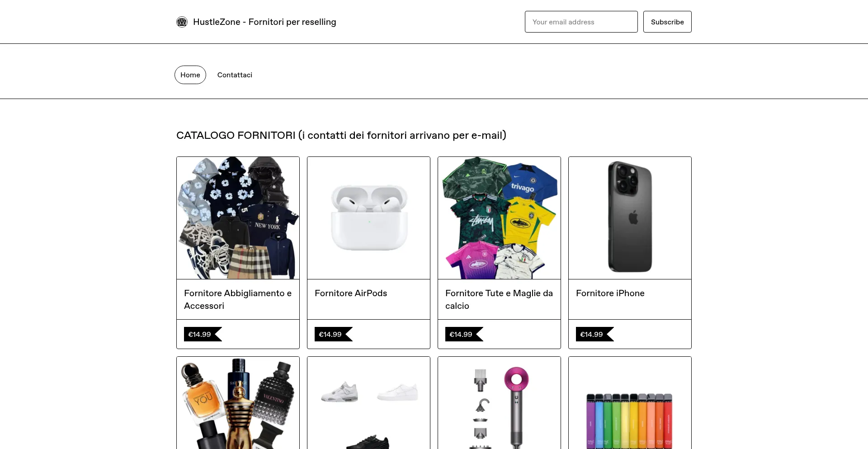This screenshot has height=449, width=868.
Task: Open the clothing and accessories product image
Action: [x=238, y=218]
